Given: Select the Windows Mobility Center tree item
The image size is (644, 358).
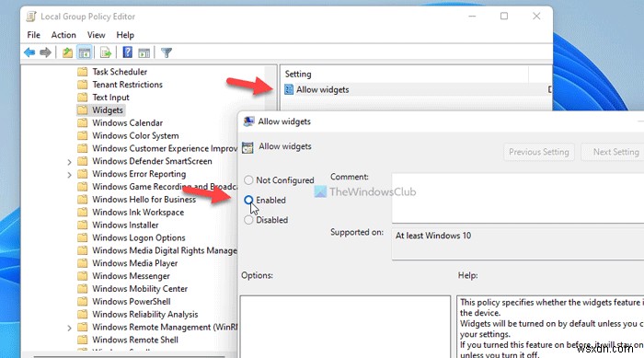Looking at the screenshot, I should pyautogui.click(x=140, y=289).
